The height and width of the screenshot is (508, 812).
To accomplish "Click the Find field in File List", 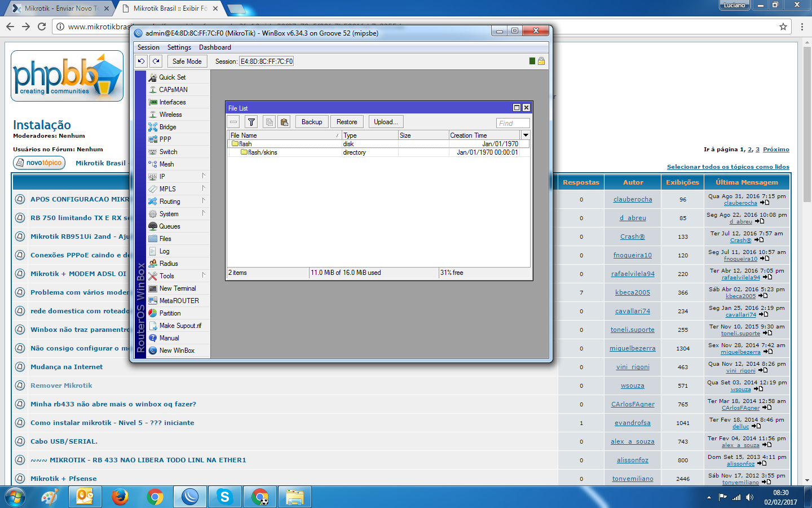I will pos(513,123).
